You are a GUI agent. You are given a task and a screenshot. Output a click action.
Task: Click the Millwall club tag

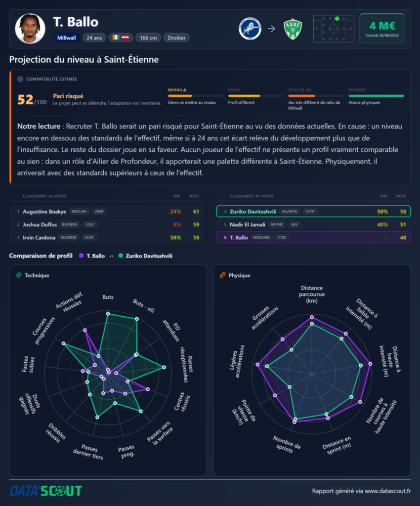coord(66,38)
